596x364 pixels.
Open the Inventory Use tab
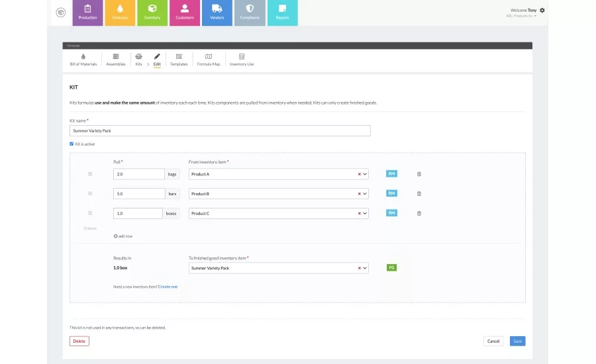[x=241, y=60]
